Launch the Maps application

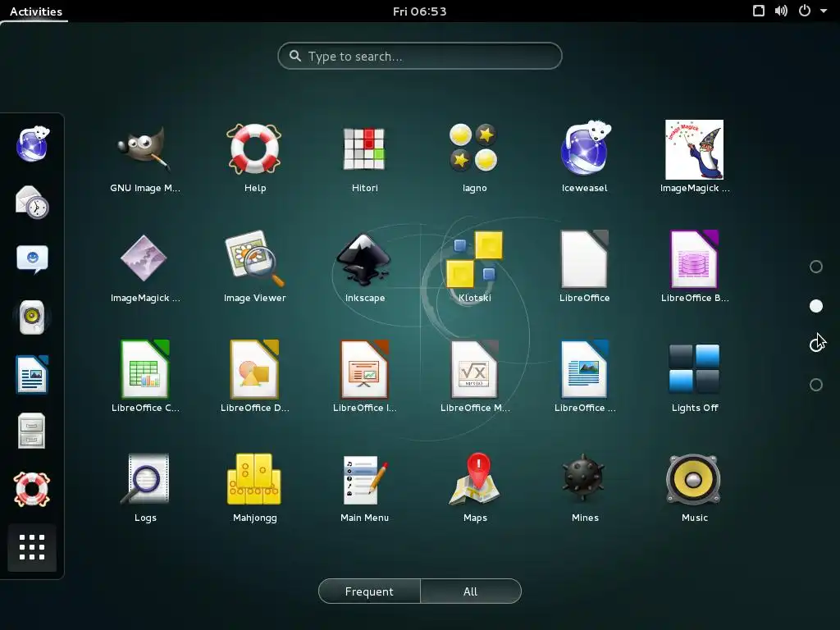(474, 487)
